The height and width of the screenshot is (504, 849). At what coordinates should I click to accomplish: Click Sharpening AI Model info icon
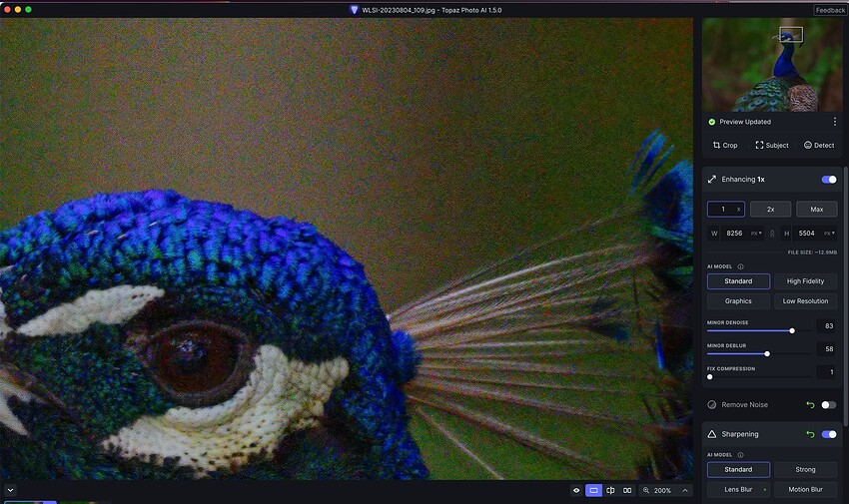[740, 455]
